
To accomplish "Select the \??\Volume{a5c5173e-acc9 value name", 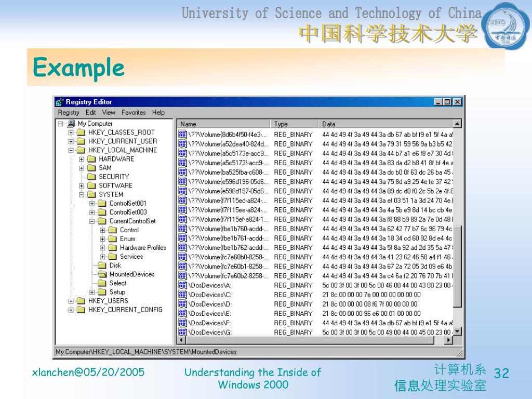I will click(229, 153).
